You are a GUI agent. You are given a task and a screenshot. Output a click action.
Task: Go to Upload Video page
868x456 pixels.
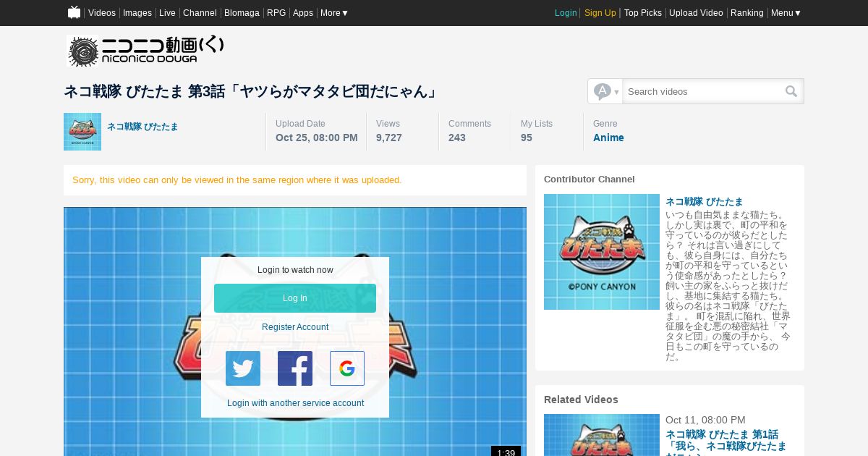(696, 12)
